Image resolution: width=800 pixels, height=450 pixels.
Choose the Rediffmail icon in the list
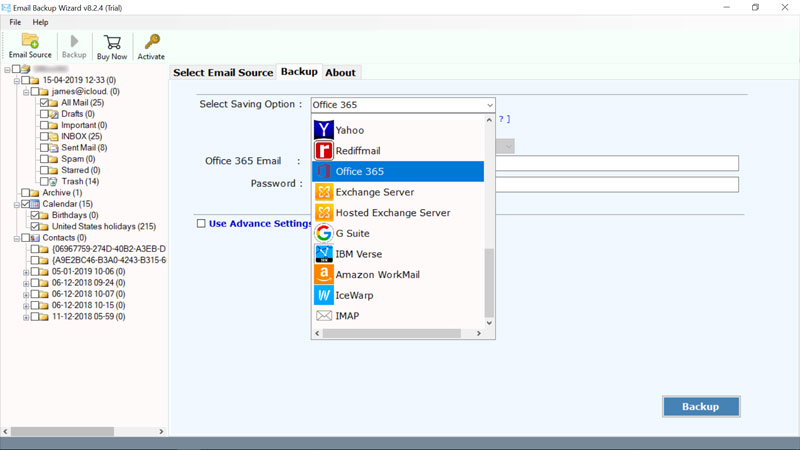coord(323,151)
